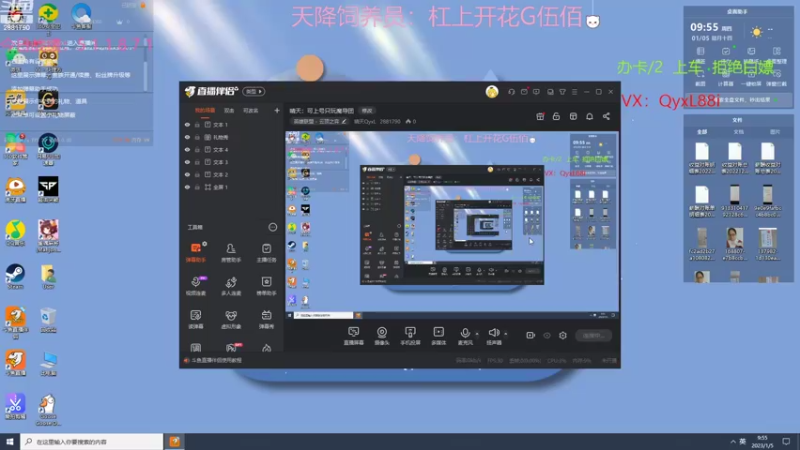Image resolution: width=800 pixels, height=450 pixels.
Task: Open the 多人连麦 tool icon
Action: click(x=231, y=286)
